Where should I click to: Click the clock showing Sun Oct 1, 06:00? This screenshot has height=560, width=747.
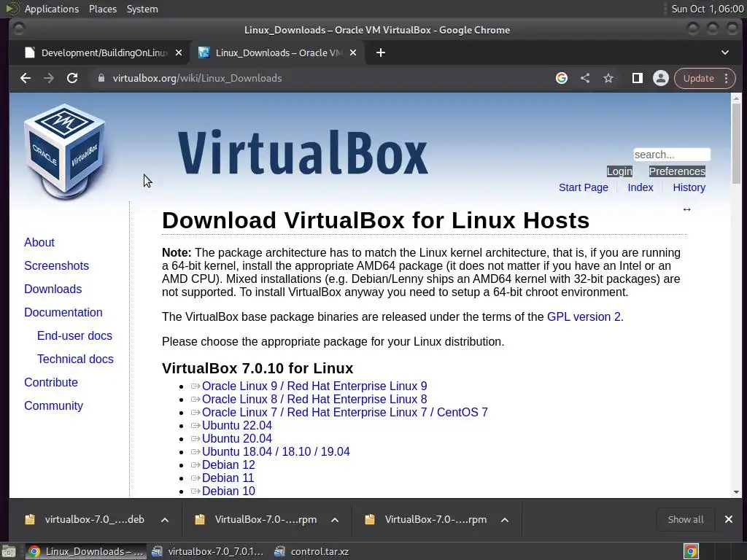707,9
